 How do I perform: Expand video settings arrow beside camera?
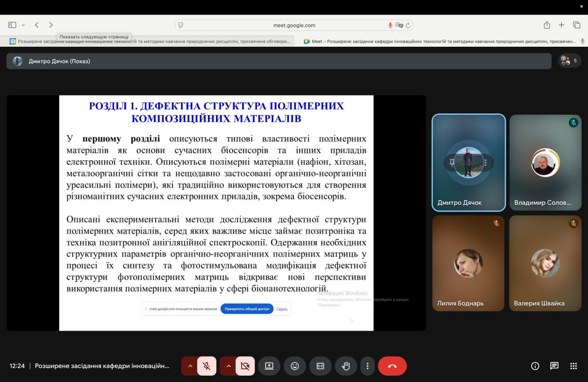[x=228, y=366]
